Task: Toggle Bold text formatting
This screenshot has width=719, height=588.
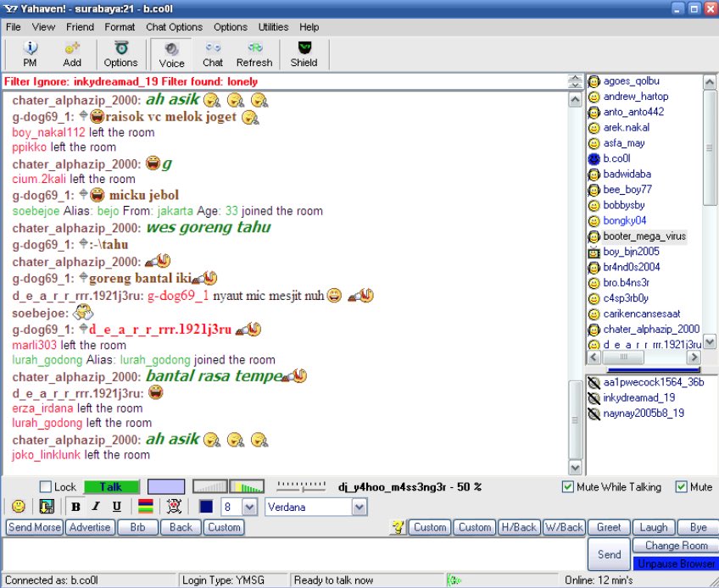Action: (x=76, y=507)
